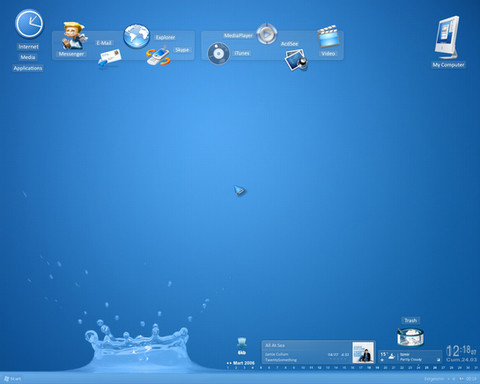This screenshot has height=384, width=480.
Task: Open the My Computer desktop icon
Action: click(x=448, y=37)
